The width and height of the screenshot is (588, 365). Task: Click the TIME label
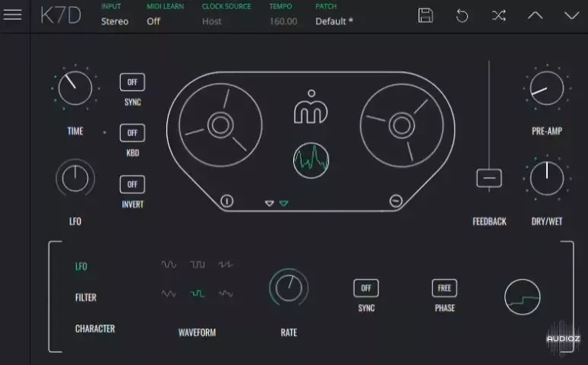75,131
